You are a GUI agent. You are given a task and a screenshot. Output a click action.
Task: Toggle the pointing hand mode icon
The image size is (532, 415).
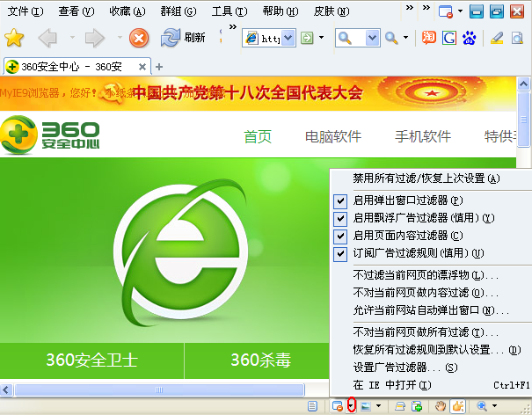click(x=458, y=406)
